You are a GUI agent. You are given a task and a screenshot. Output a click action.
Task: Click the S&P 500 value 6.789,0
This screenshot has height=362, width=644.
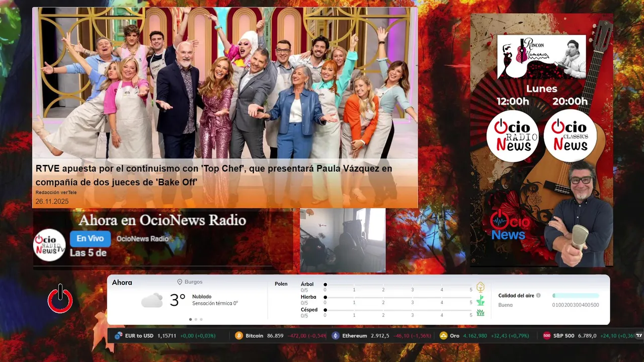click(588, 335)
